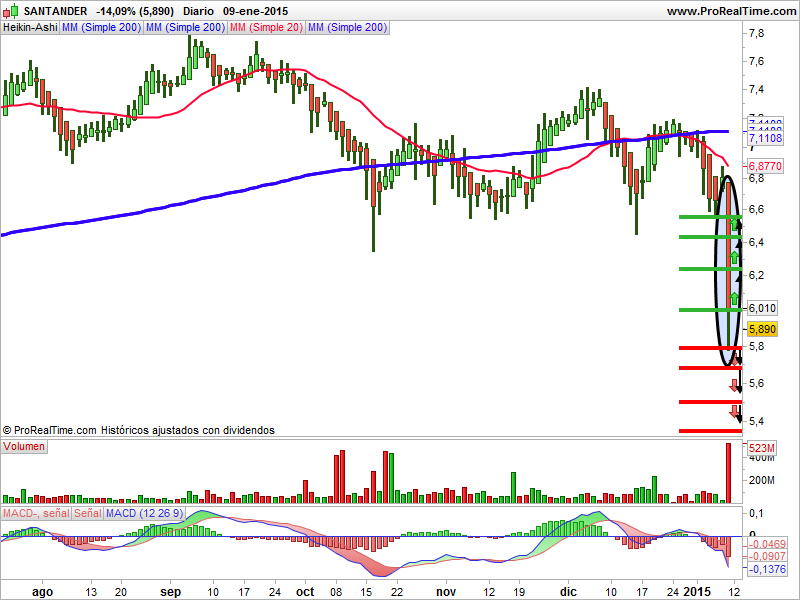Click the 'oct' month label on time axis

(x=305, y=592)
